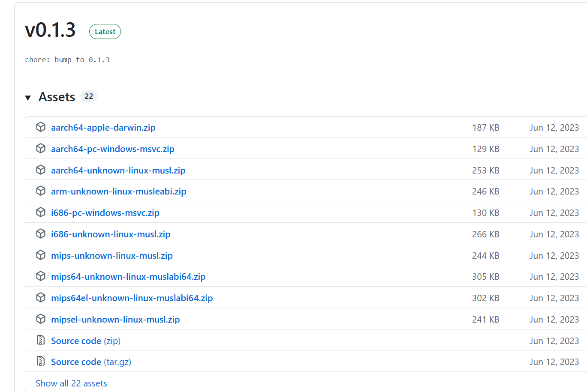Click Show all 22 assets

coord(71,383)
